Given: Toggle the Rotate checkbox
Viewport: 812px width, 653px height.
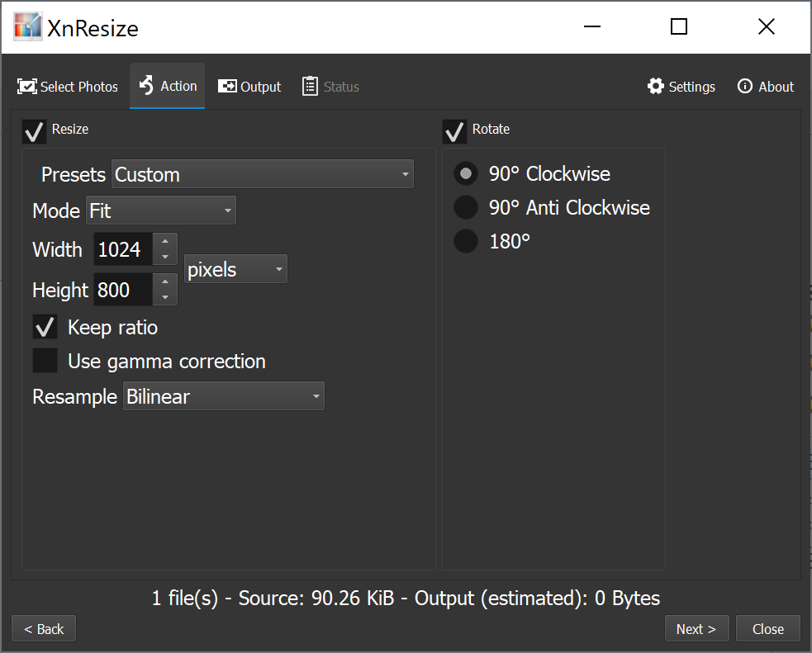Looking at the screenshot, I should coord(454,130).
